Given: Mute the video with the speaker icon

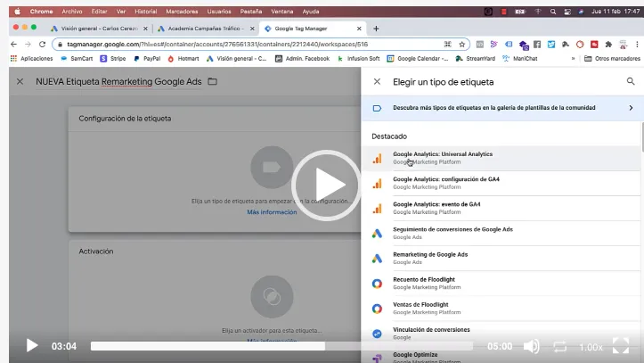Looking at the screenshot, I should [531, 346].
